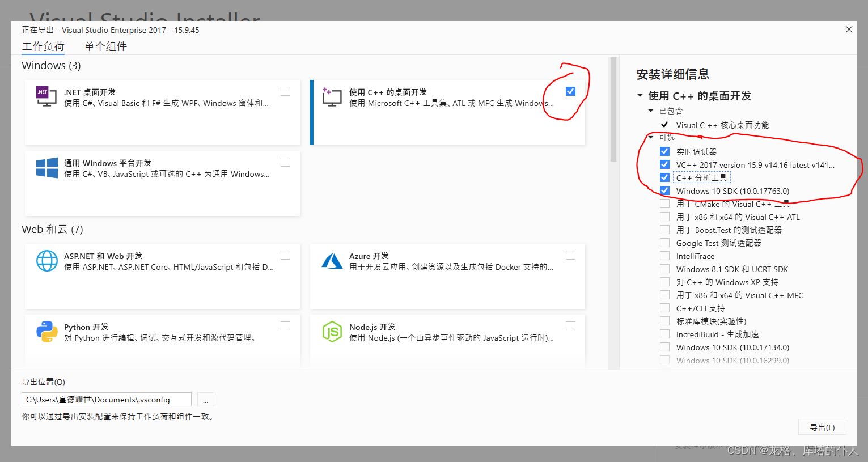Click the Azure 开发 triangle icon
This screenshot has width=868, height=462.
click(331, 261)
